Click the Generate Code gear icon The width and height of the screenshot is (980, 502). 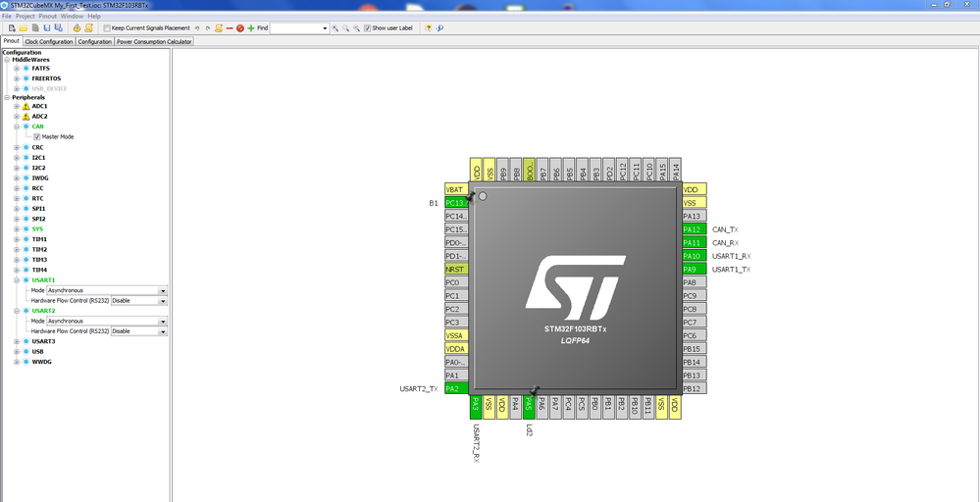coord(77,28)
